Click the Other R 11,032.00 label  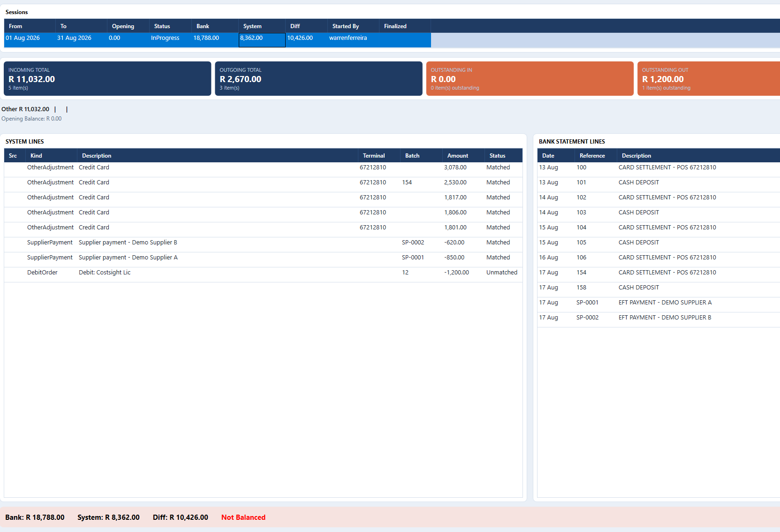25,109
